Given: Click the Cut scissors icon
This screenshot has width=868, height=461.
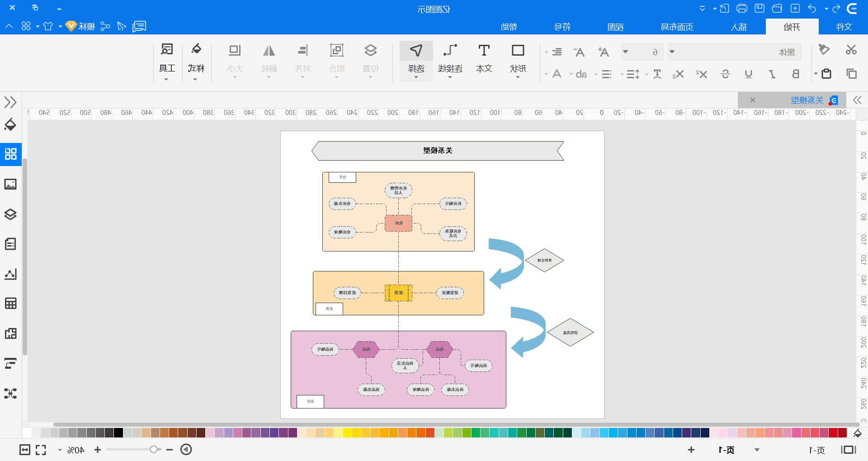Looking at the screenshot, I should 851,50.
